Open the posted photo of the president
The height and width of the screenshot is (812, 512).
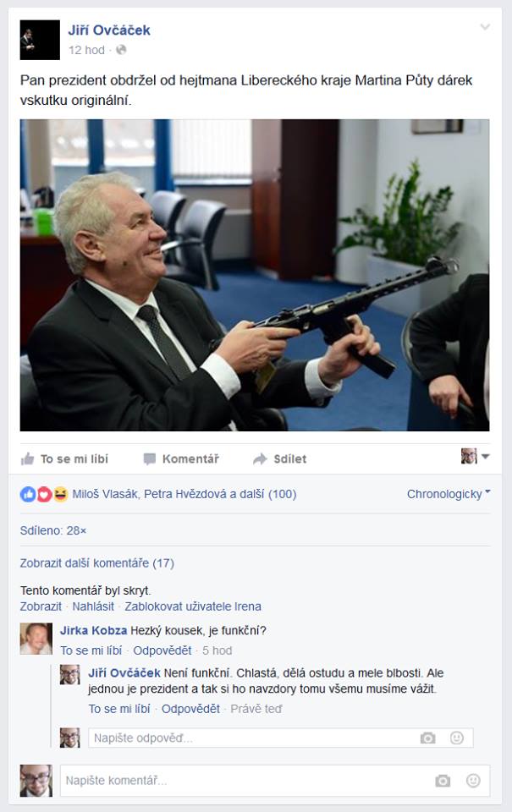255,275
